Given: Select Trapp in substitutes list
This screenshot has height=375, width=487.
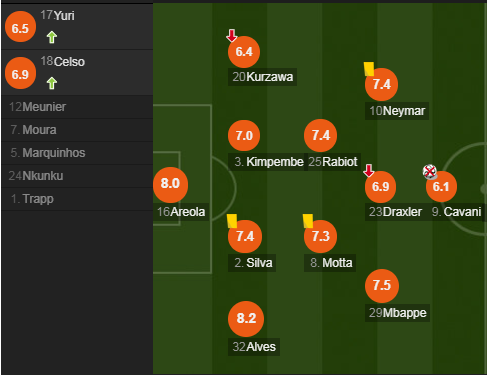Looking at the screenshot, I should click(x=77, y=199).
